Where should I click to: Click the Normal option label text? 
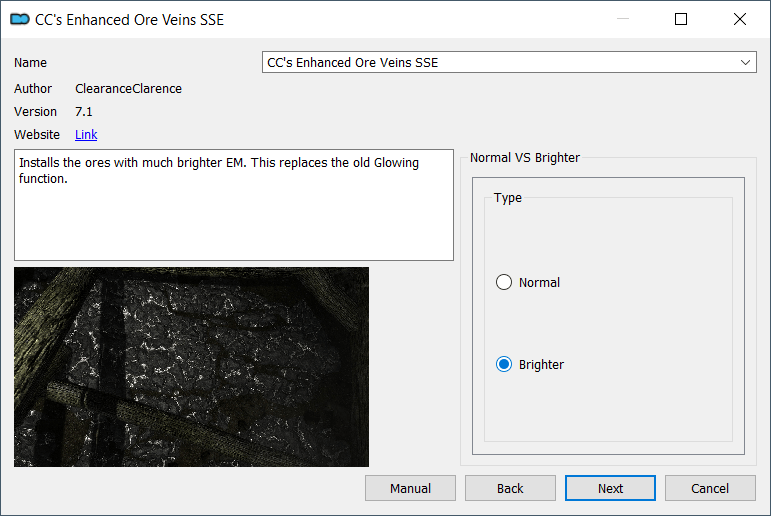pos(539,282)
